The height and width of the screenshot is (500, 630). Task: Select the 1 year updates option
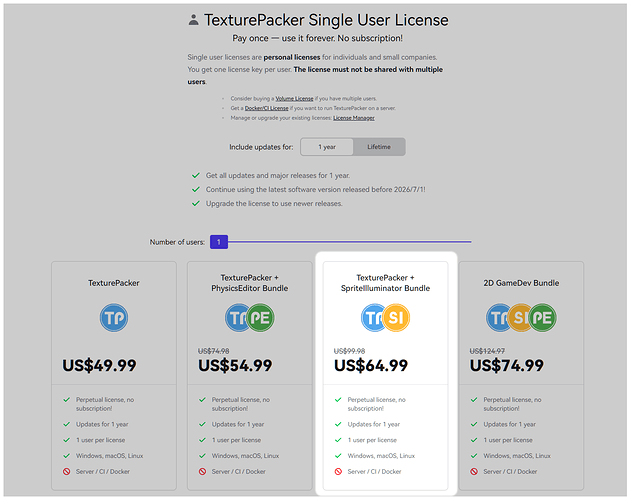click(327, 147)
